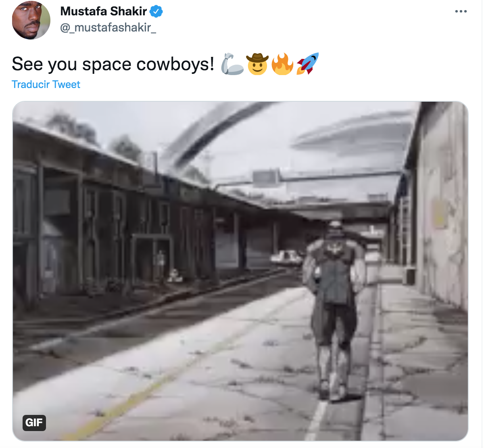Screen dimensions: 484x448
Task: Click the cowboy hat face emoji
Action: click(257, 64)
